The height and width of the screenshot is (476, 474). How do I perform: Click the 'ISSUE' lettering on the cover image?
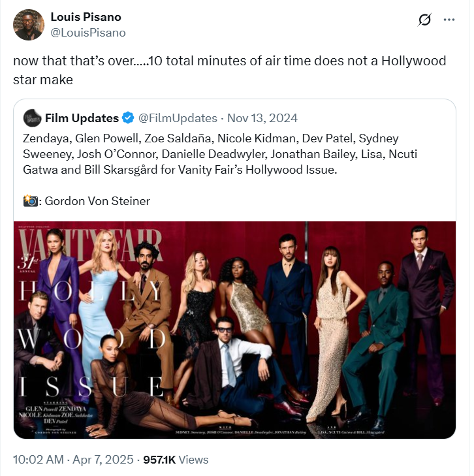click(x=91, y=387)
